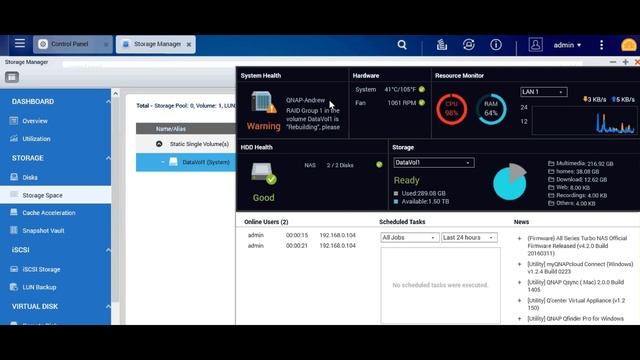Collapse the STORAGE sidebar section
Image resolution: width=640 pixels, height=360 pixels.
(x=108, y=158)
